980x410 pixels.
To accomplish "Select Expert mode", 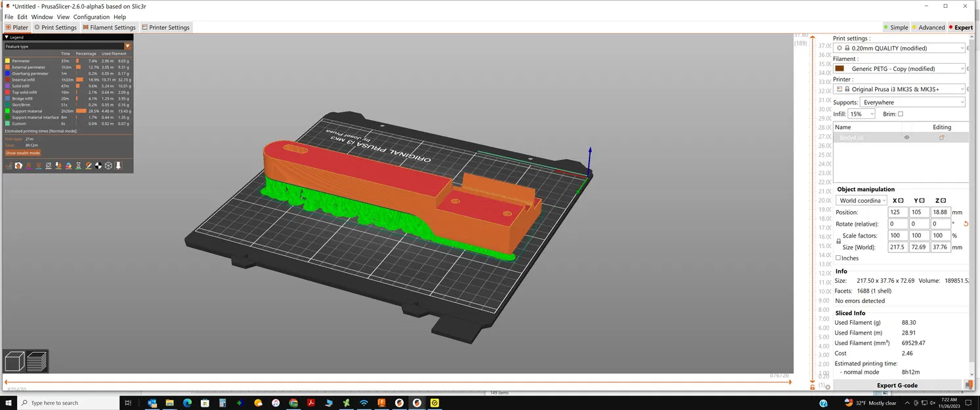I will point(960,28).
